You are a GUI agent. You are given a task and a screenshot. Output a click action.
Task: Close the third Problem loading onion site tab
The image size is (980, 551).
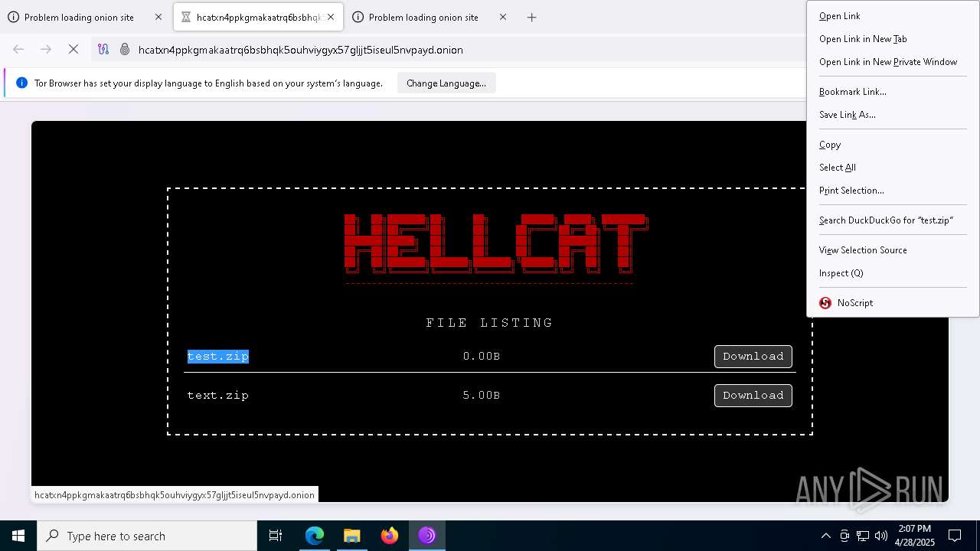[x=503, y=17]
